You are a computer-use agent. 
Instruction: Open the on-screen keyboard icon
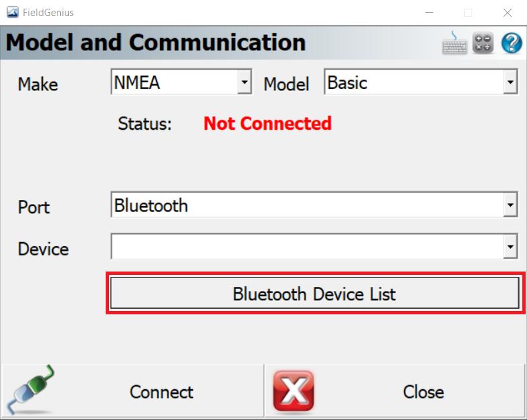tap(454, 43)
